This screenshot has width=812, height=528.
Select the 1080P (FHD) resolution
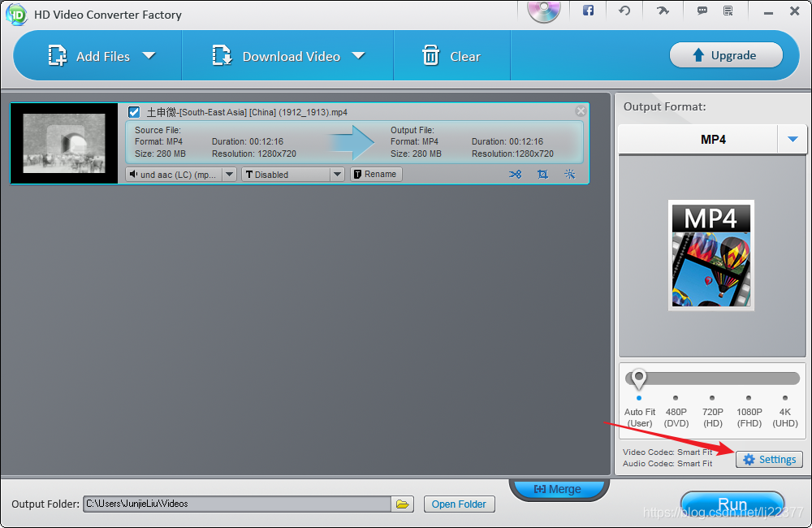point(749,418)
